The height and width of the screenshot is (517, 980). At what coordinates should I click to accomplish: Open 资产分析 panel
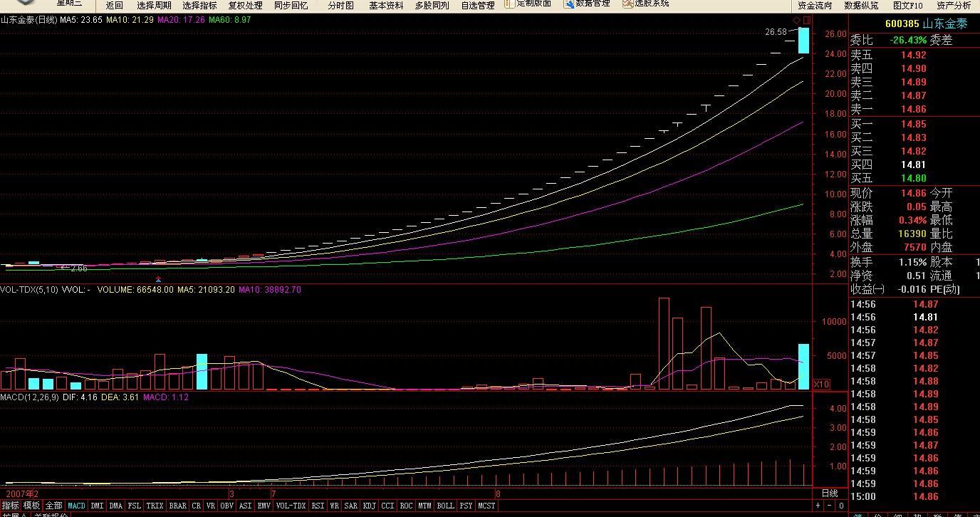click(x=954, y=5)
